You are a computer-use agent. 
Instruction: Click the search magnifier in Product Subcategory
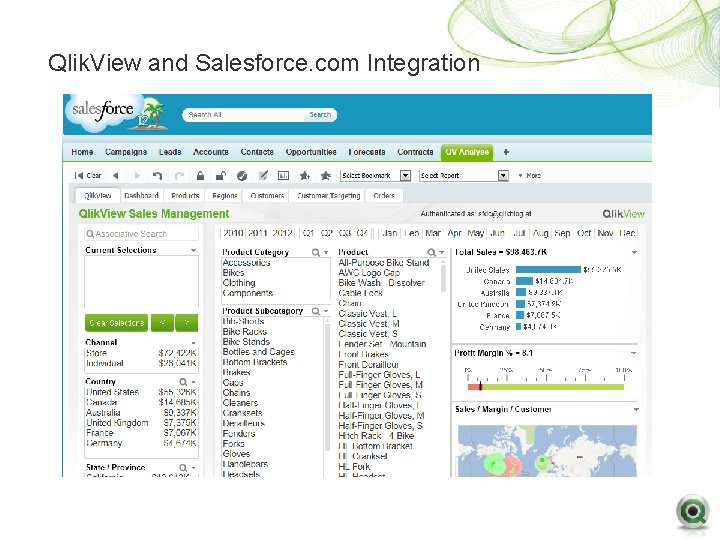pyautogui.click(x=315, y=311)
